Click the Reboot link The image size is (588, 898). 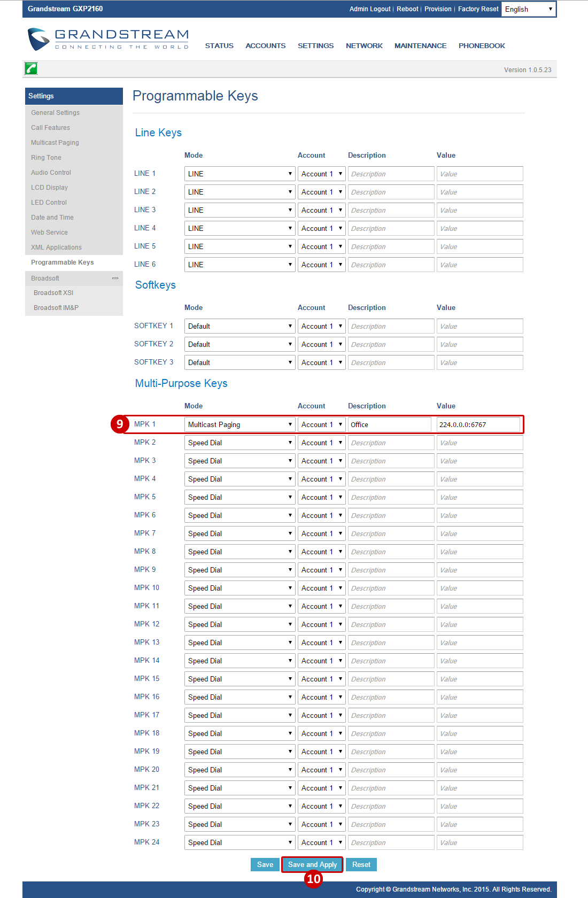pyautogui.click(x=407, y=9)
